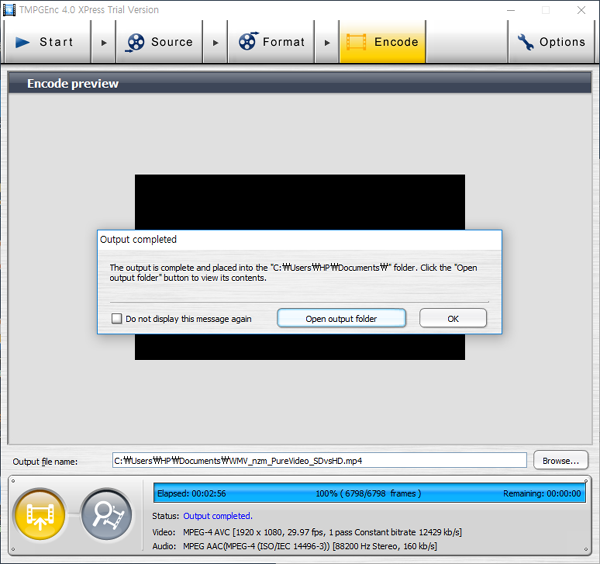
Task: Click the Video MPEG-4 AVC info line
Action: [307, 532]
